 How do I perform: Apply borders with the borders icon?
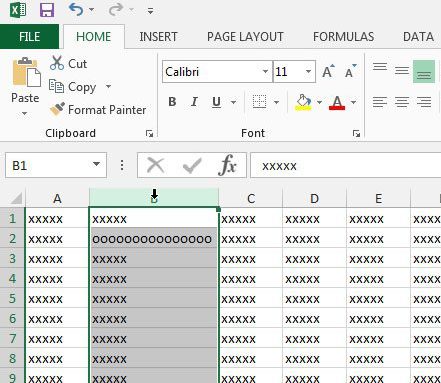259,102
